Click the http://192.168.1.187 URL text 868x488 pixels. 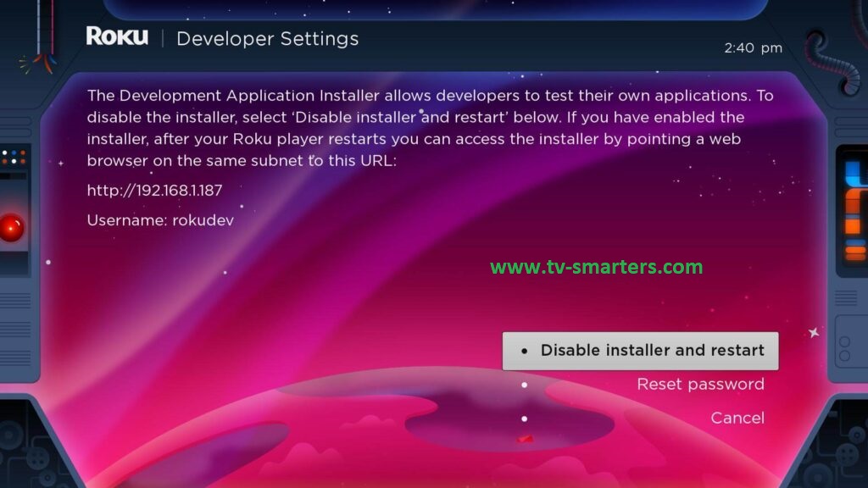[x=154, y=191]
